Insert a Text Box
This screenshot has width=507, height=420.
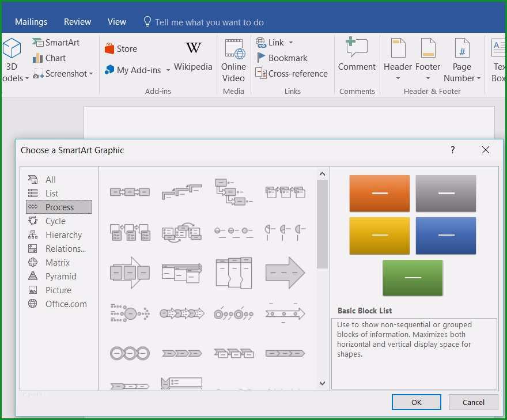[x=498, y=60]
